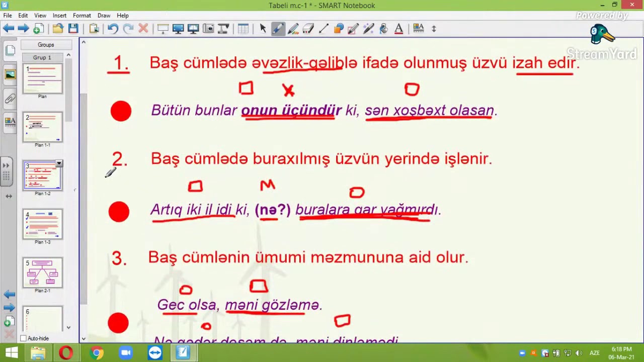This screenshot has width=644, height=362.
Task: Open the Draw menu
Action: click(104, 16)
